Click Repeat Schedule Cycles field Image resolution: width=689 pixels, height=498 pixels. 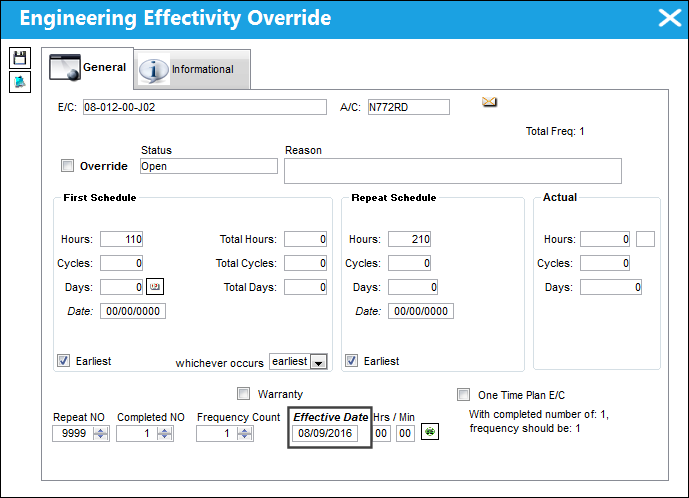click(410, 263)
